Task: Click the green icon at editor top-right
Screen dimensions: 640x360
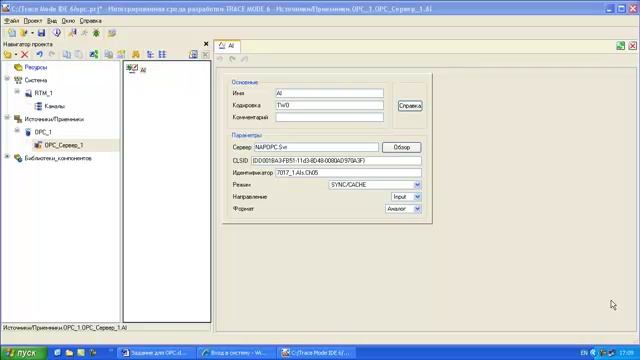Action: (620, 46)
